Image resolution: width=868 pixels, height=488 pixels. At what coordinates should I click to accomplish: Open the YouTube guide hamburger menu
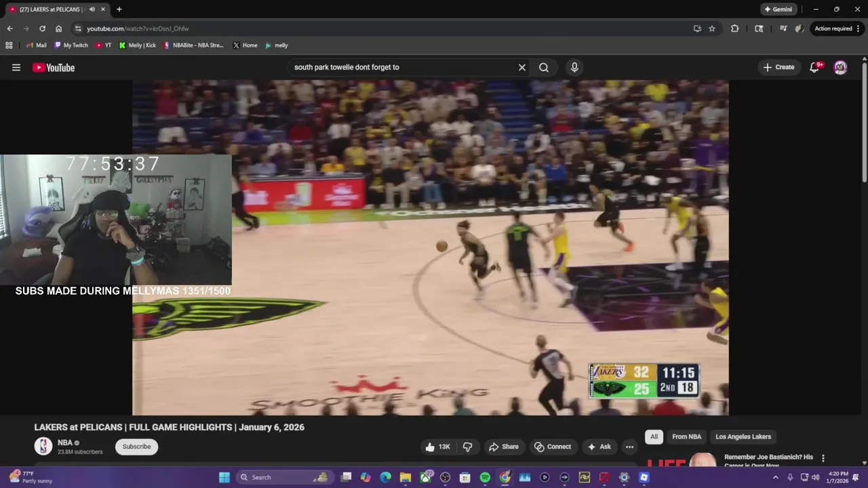pos(16,67)
